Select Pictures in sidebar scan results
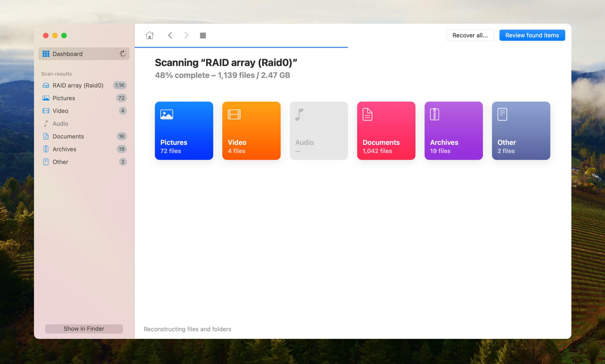 coord(64,98)
